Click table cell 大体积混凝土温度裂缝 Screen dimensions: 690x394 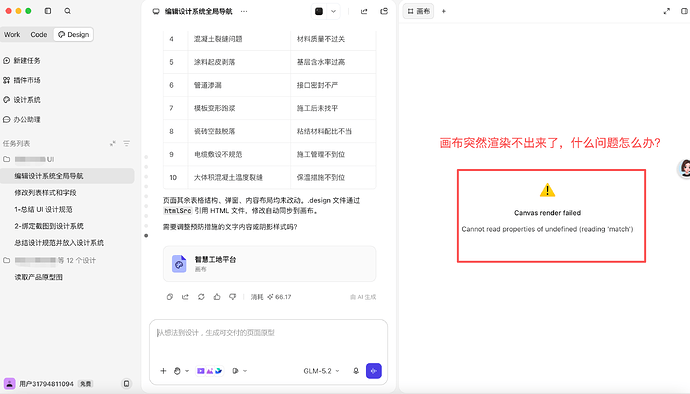coord(228,177)
